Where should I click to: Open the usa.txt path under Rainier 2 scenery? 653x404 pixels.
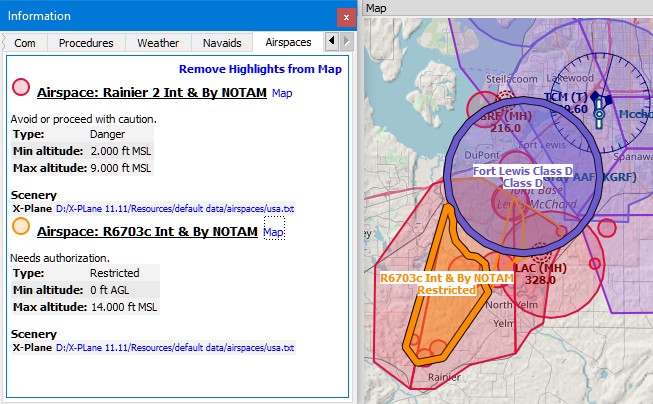pos(175,209)
